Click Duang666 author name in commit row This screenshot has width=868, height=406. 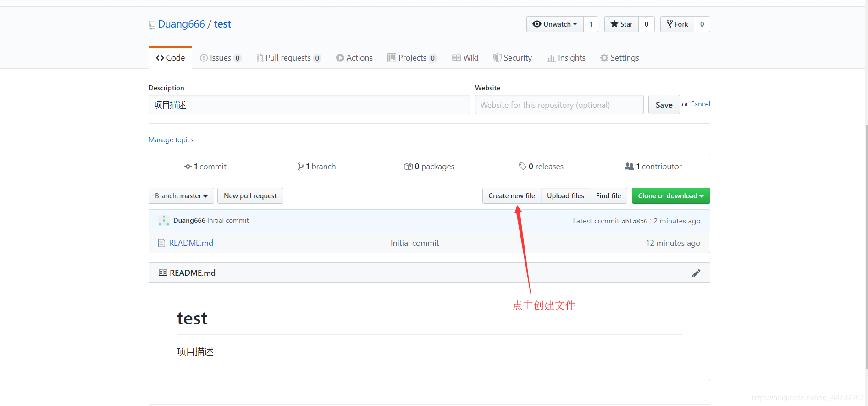[x=189, y=221]
